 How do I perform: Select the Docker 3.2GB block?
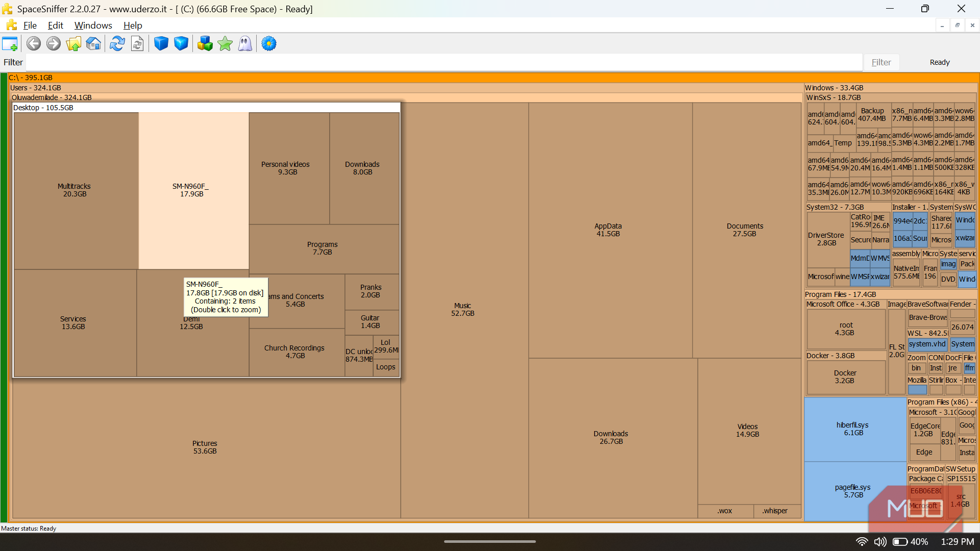coord(845,377)
